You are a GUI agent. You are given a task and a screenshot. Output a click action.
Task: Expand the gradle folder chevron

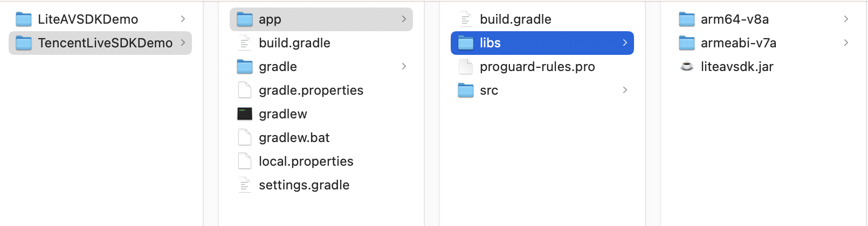[x=404, y=67]
